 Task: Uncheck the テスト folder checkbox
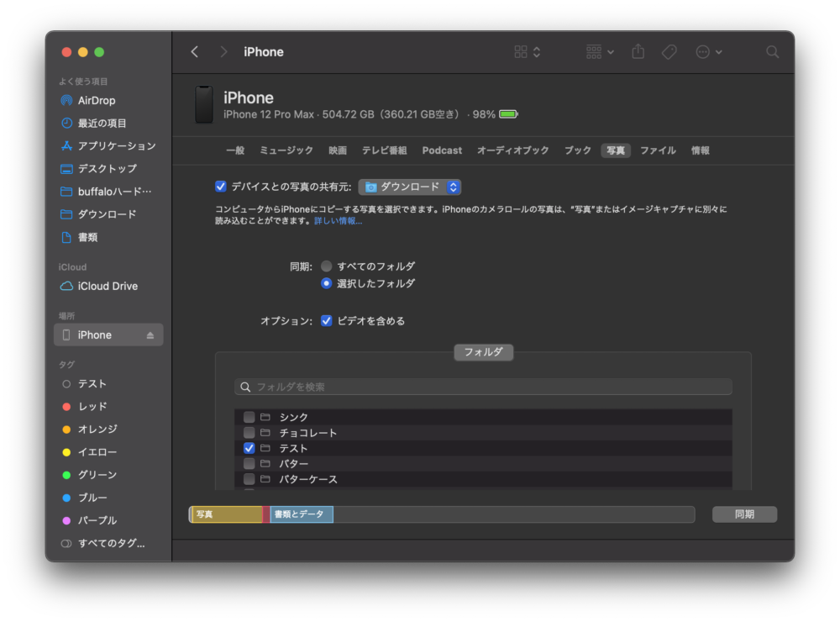tap(249, 448)
